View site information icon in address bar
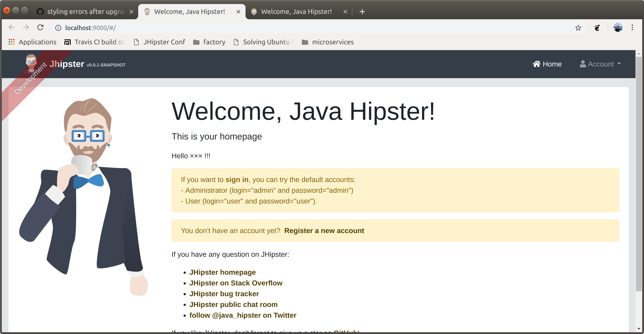Viewport: 644px width, 334px height. click(x=58, y=28)
